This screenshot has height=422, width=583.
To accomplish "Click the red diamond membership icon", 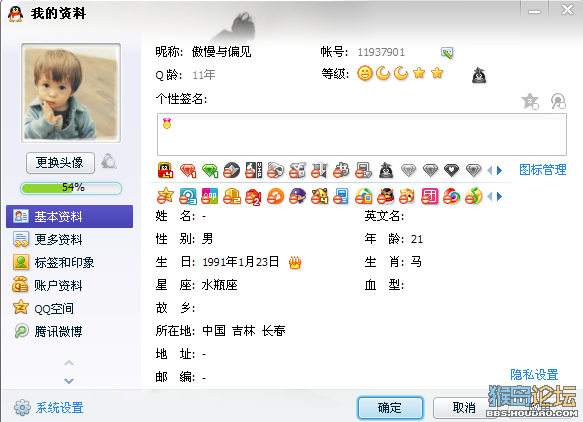I will [188, 171].
